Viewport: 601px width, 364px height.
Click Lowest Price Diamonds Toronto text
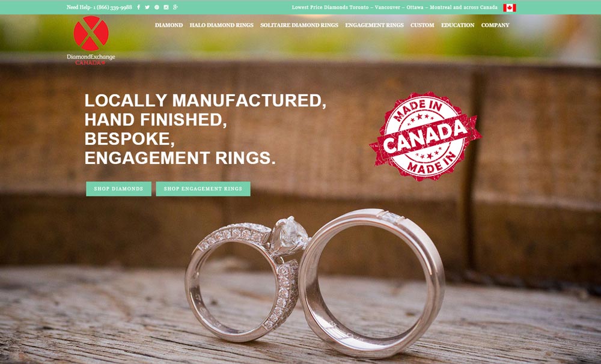(x=330, y=7)
